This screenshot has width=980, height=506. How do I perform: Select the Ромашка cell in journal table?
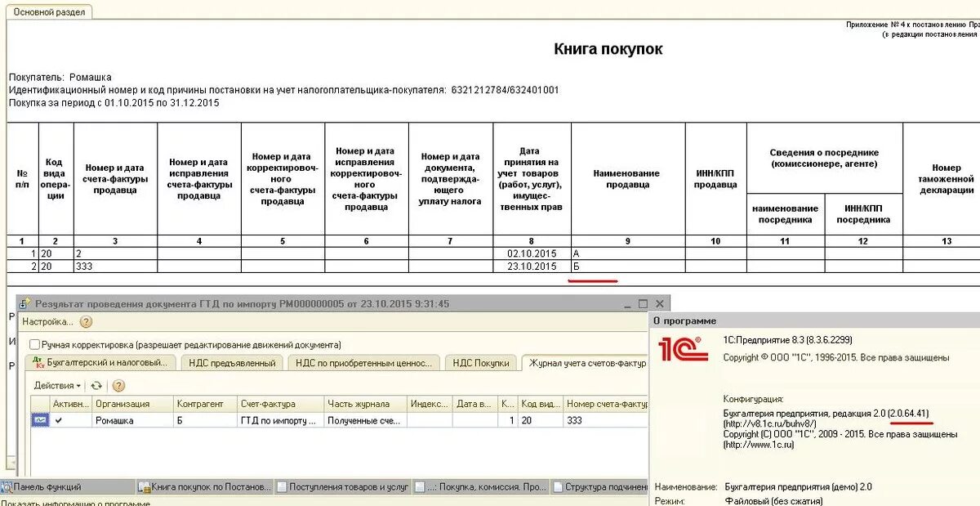[132, 420]
